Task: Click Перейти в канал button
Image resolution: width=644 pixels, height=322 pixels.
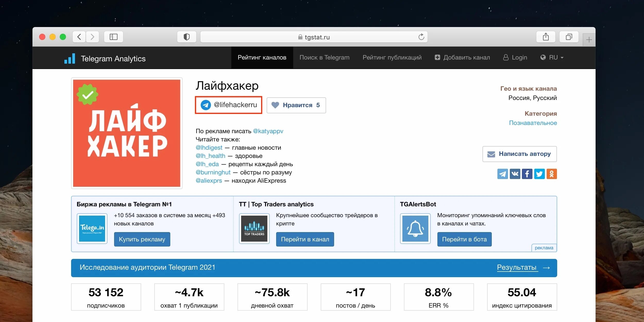Action: click(305, 239)
